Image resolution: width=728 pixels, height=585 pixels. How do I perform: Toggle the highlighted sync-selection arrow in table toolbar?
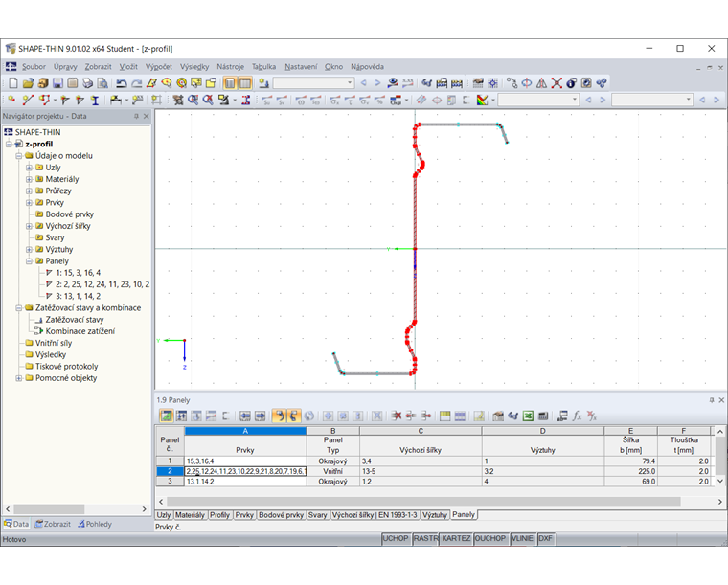pyautogui.click(x=279, y=416)
